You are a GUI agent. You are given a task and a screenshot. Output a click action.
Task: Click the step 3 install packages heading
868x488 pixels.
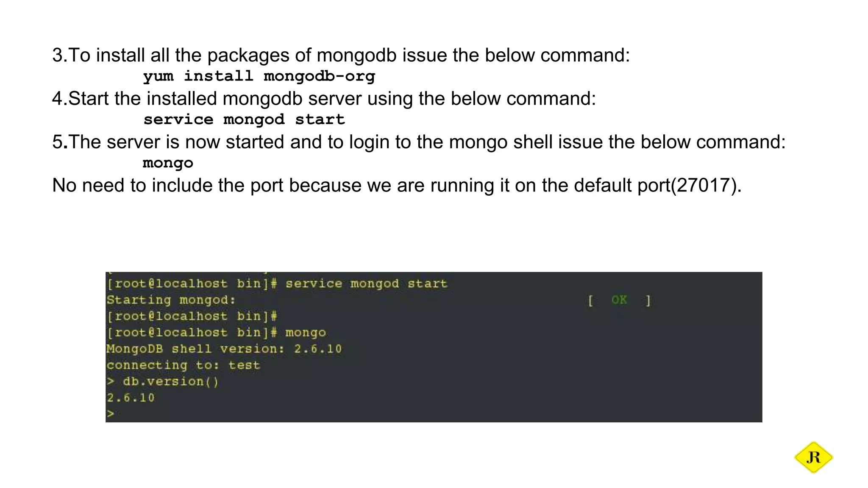point(341,55)
